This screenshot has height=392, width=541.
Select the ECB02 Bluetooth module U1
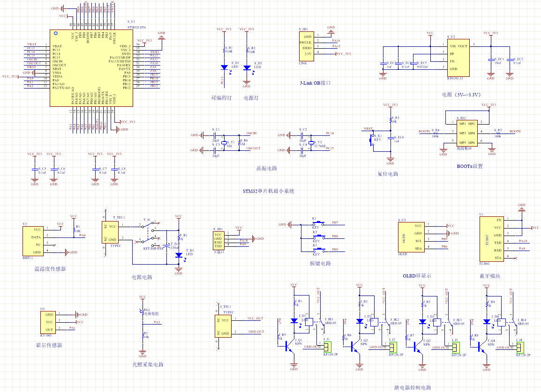tap(492, 238)
